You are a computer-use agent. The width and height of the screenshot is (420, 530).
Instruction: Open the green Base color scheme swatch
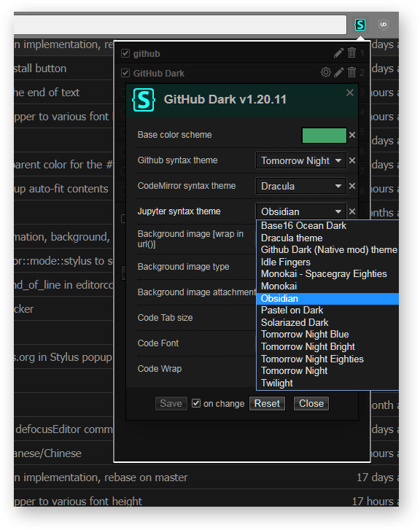324,135
